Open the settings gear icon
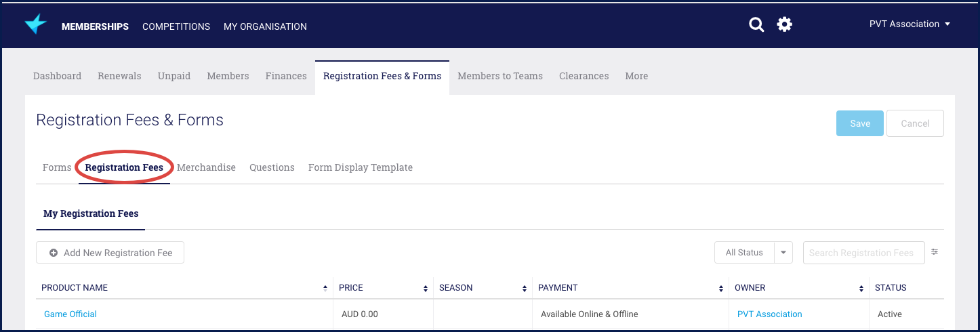980x332 pixels. pyautogui.click(x=784, y=25)
